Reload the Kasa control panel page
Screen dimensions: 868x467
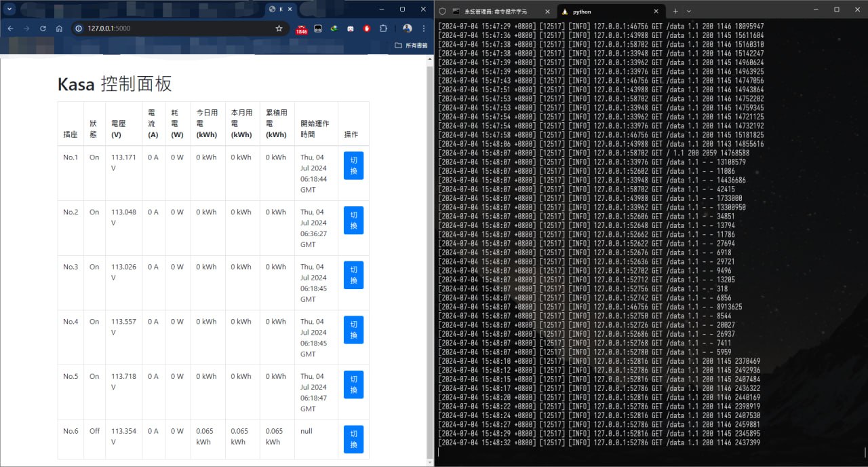(x=43, y=29)
